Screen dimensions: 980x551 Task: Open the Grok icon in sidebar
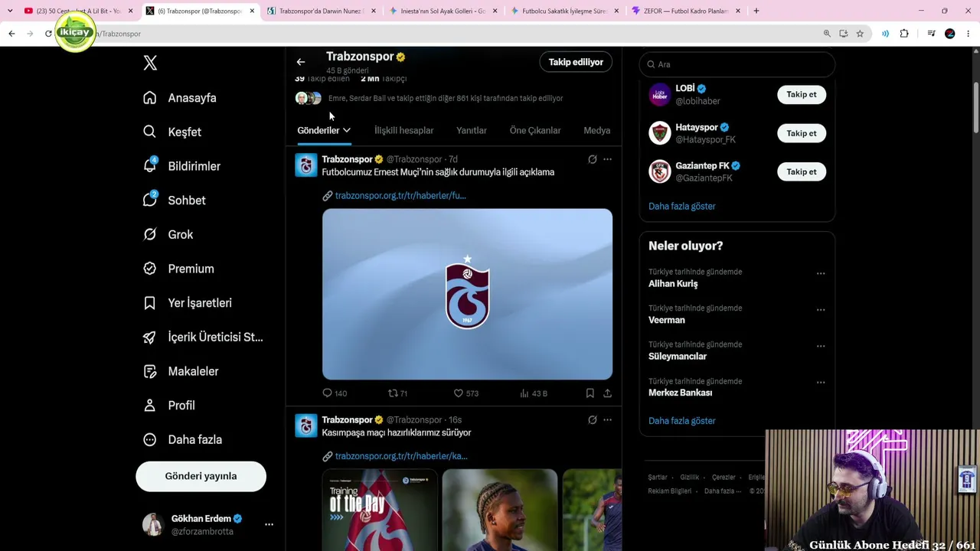click(x=150, y=234)
